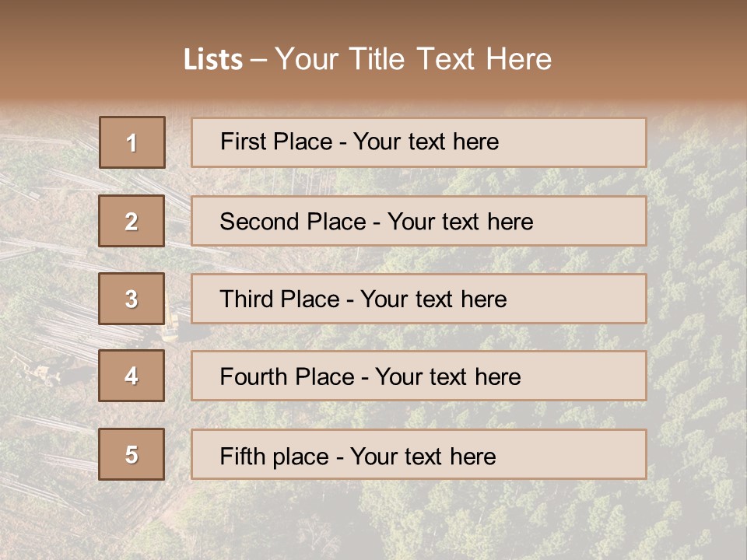This screenshot has width=747, height=560.
Task: Click 'Your text here' in the Third Place row
Action: coord(433,299)
